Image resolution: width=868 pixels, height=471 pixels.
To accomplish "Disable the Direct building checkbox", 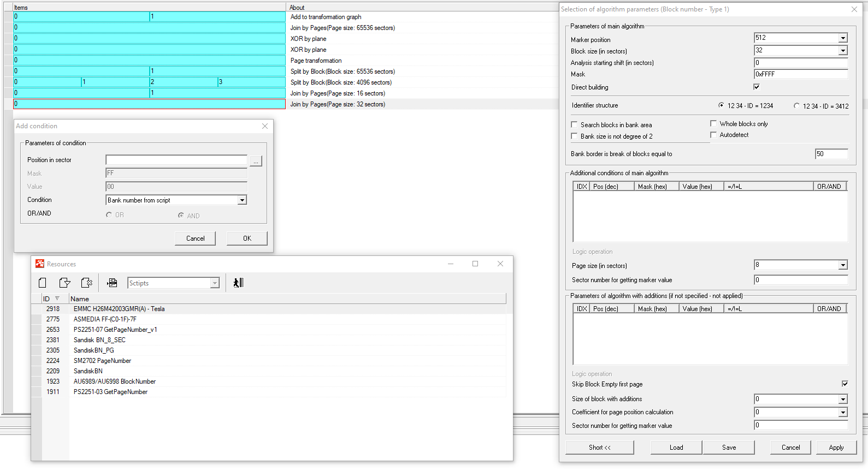I will (757, 87).
